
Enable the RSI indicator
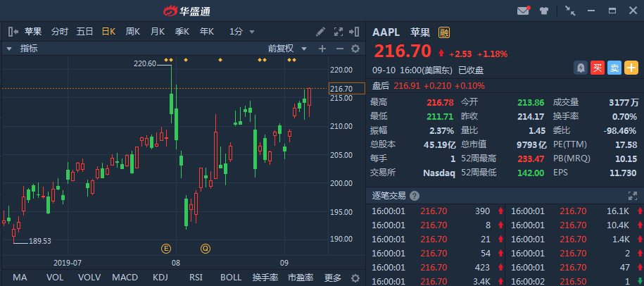point(196,278)
